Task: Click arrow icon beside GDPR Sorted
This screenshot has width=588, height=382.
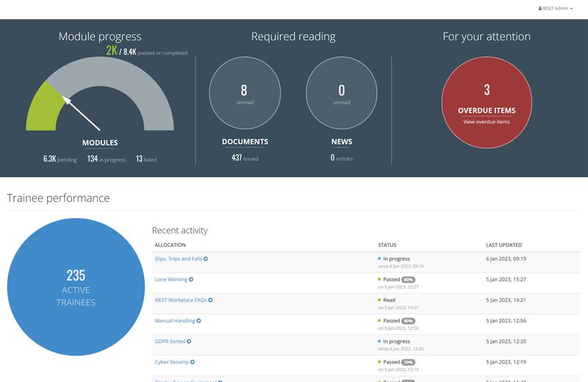Action: [x=190, y=341]
